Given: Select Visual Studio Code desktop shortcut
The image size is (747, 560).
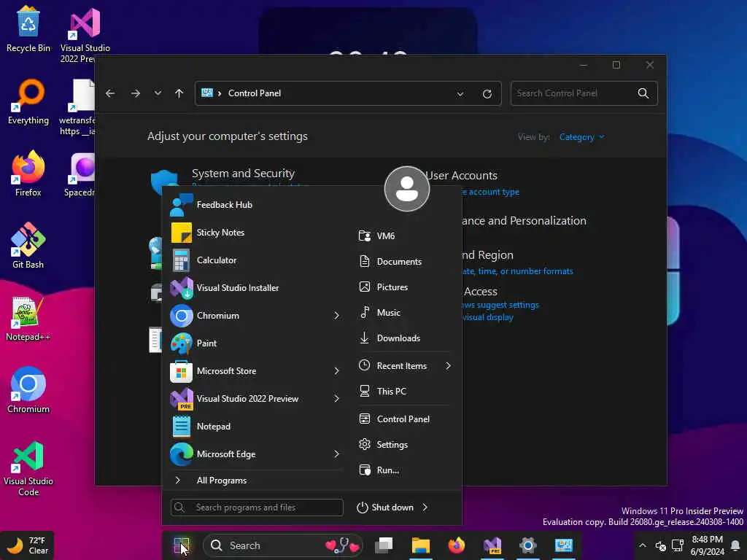Looking at the screenshot, I should [28, 469].
